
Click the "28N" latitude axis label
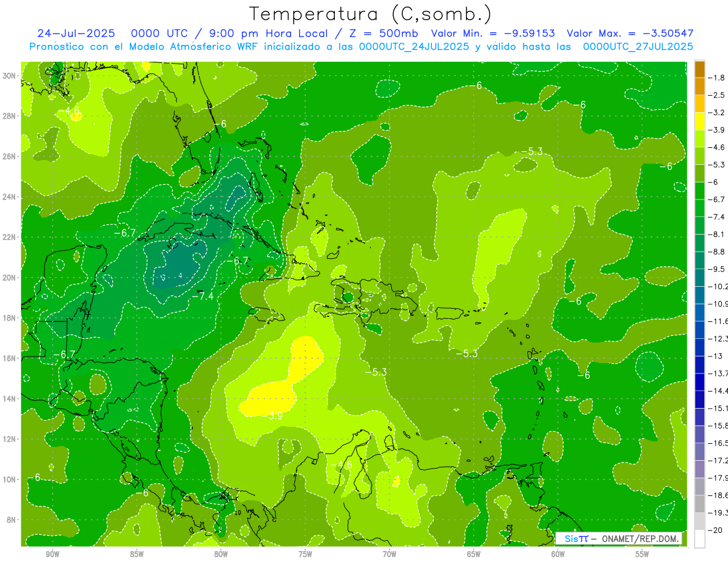[10, 116]
